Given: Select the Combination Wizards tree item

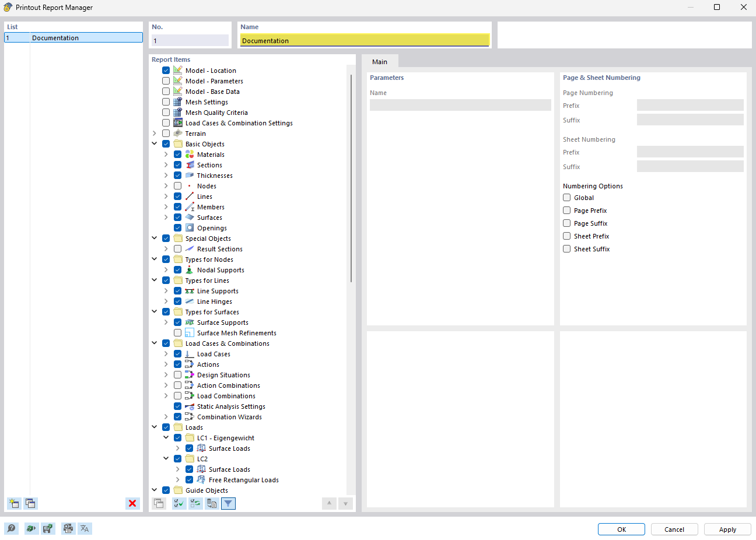Looking at the screenshot, I should click(x=229, y=417).
